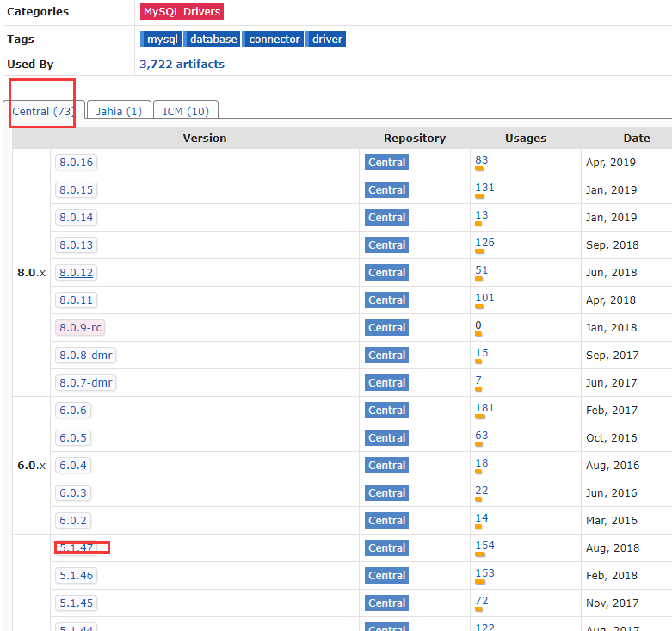View the 63 usages of 6.0.5
The width and height of the screenshot is (672, 631).
[x=481, y=435]
